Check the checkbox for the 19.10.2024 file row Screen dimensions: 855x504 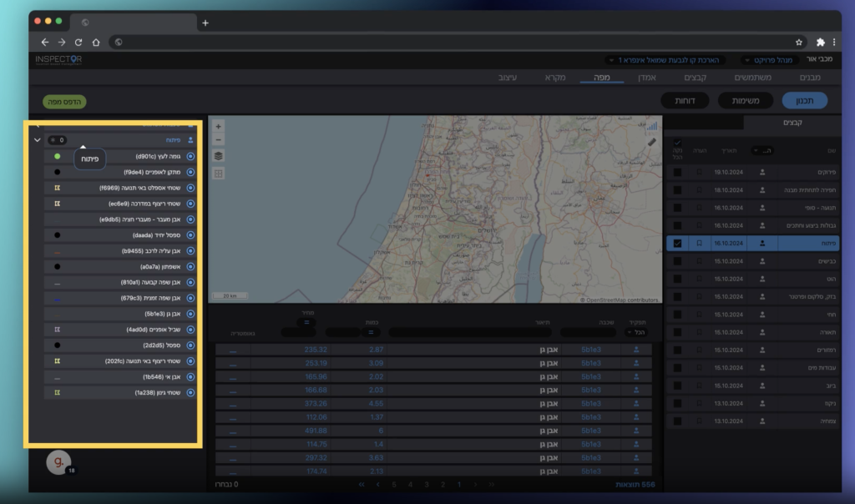(x=677, y=172)
